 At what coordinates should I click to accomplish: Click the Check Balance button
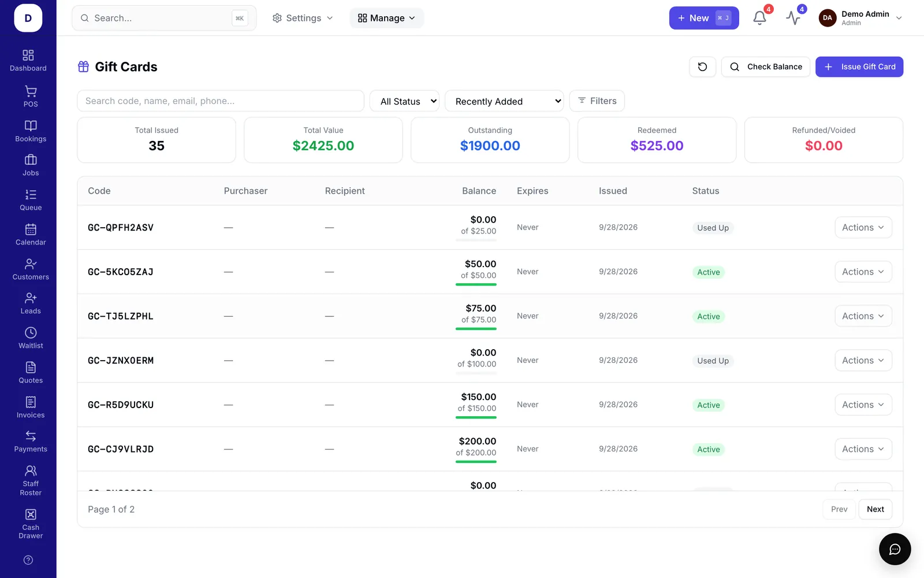point(765,66)
